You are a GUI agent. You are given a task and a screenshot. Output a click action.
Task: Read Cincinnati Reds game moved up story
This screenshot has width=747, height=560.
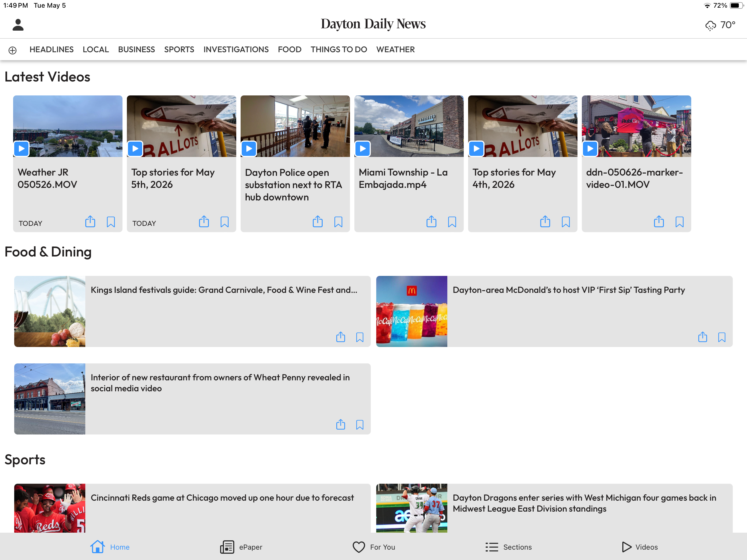[x=222, y=497]
